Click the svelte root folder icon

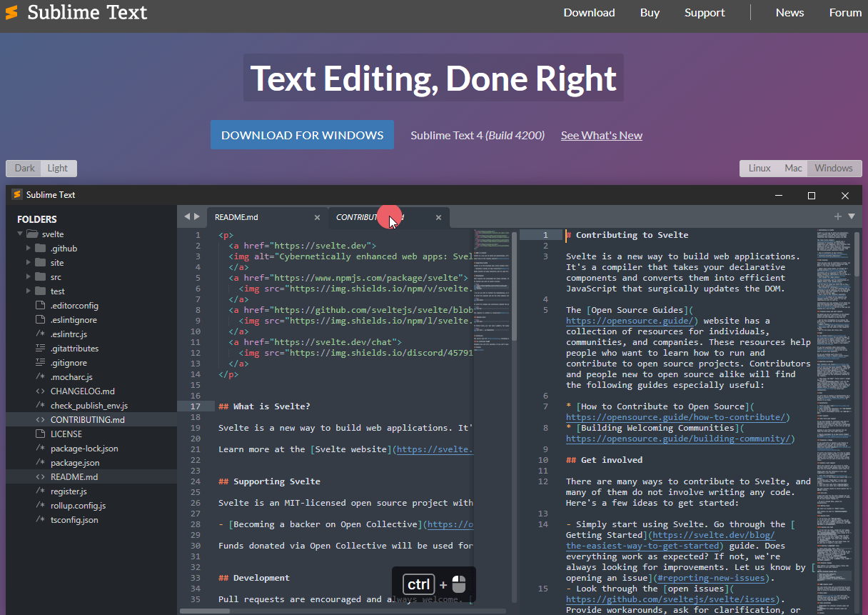[32, 234]
